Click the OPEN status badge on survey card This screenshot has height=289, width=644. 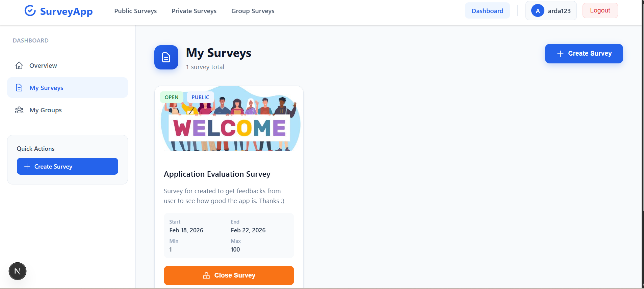point(172,97)
